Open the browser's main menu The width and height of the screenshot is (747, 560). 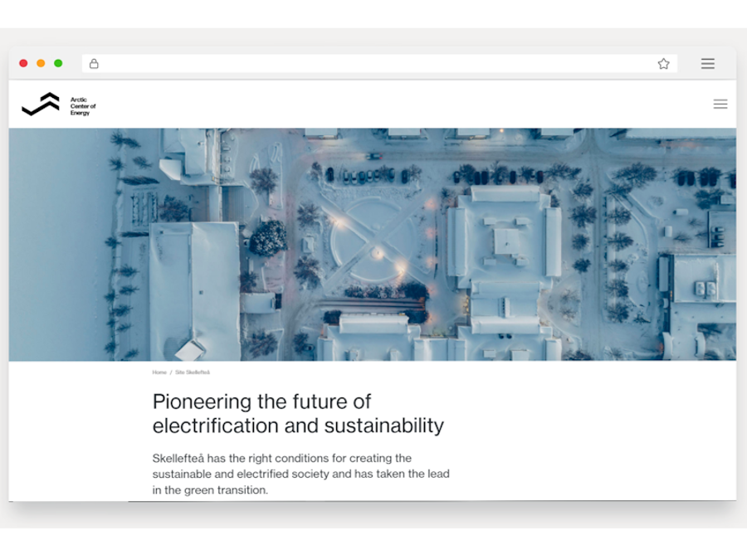click(x=707, y=64)
